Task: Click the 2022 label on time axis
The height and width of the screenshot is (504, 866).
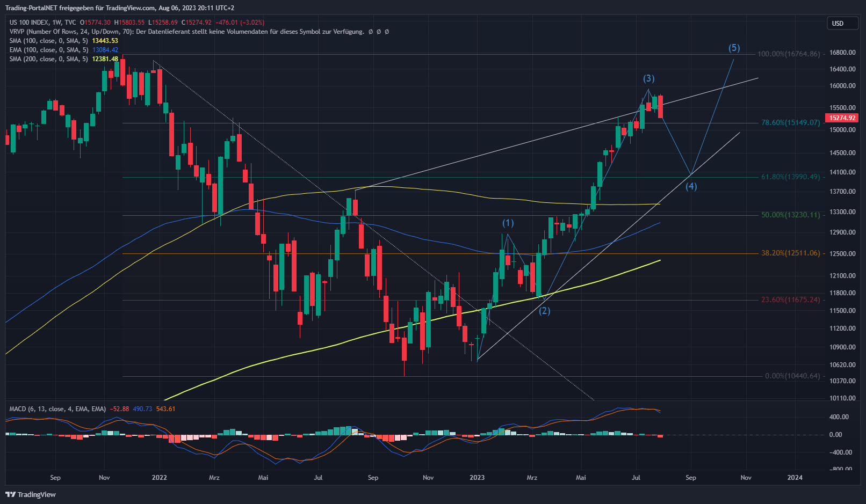Action: tap(159, 478)
